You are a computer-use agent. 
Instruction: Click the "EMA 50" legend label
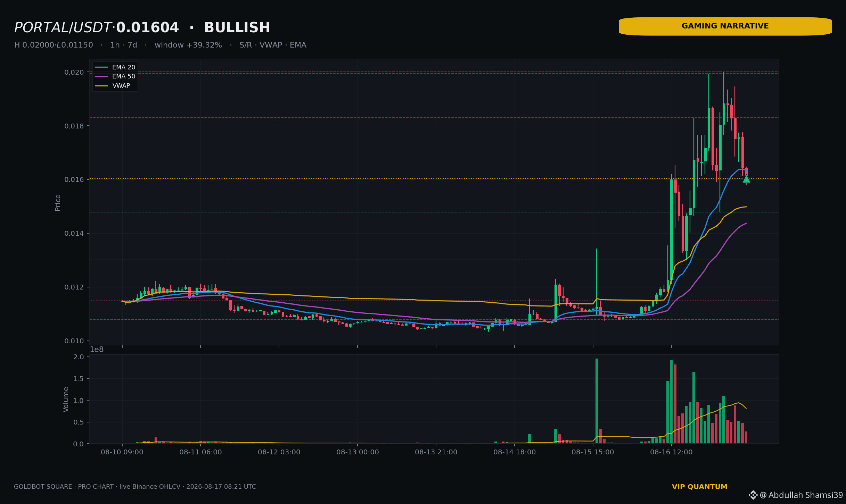pyautogui.click(x=124, y=76)
